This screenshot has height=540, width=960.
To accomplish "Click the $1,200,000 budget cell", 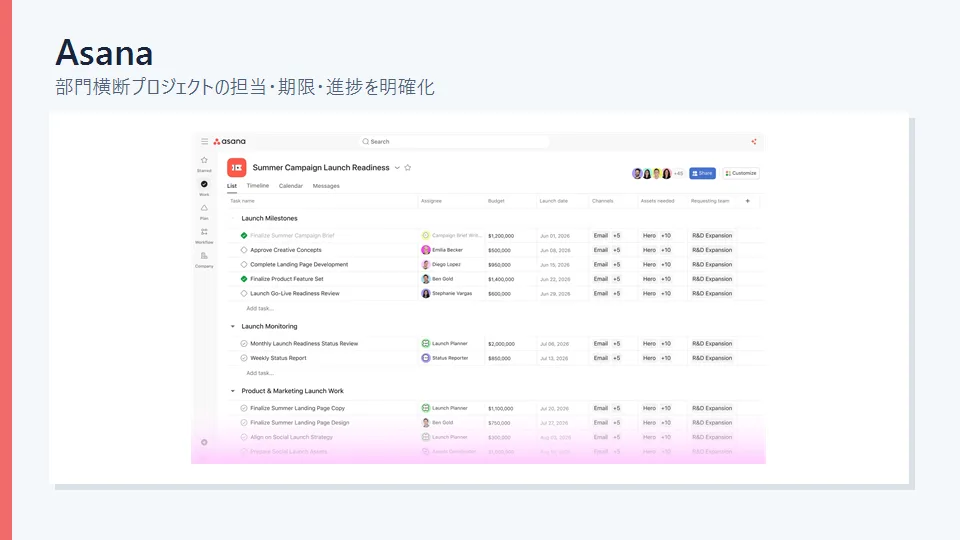I will (501, 236).
